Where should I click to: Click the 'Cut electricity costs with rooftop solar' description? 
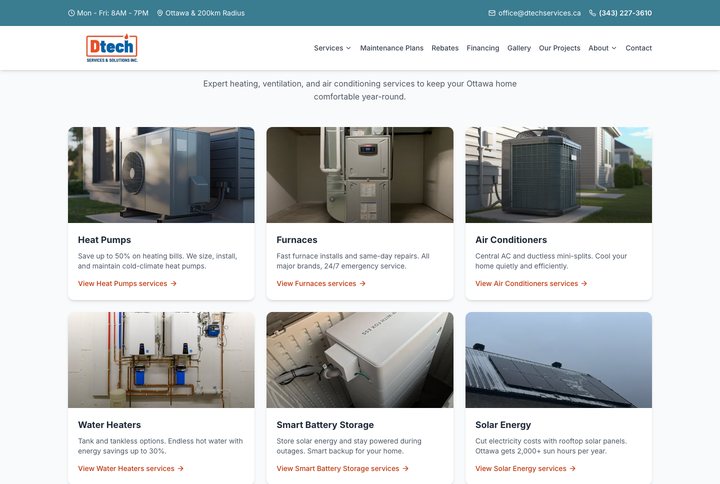pos(551,446)
